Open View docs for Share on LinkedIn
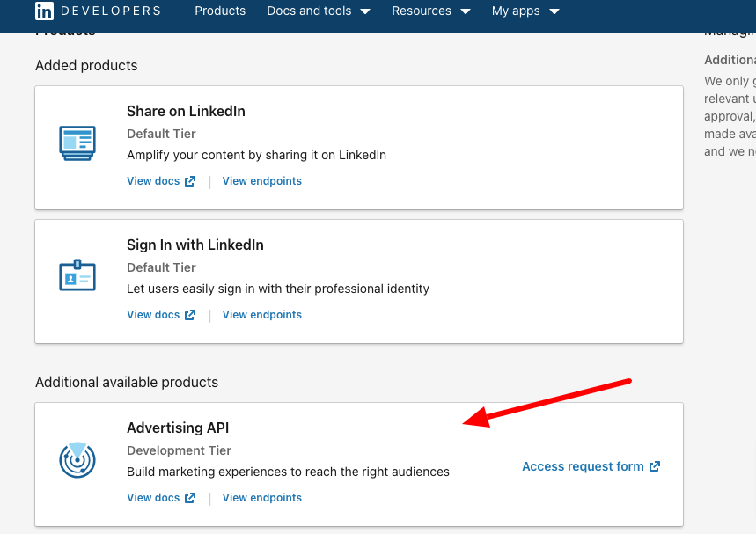This screenshot has height=534, width=756. 153,180
